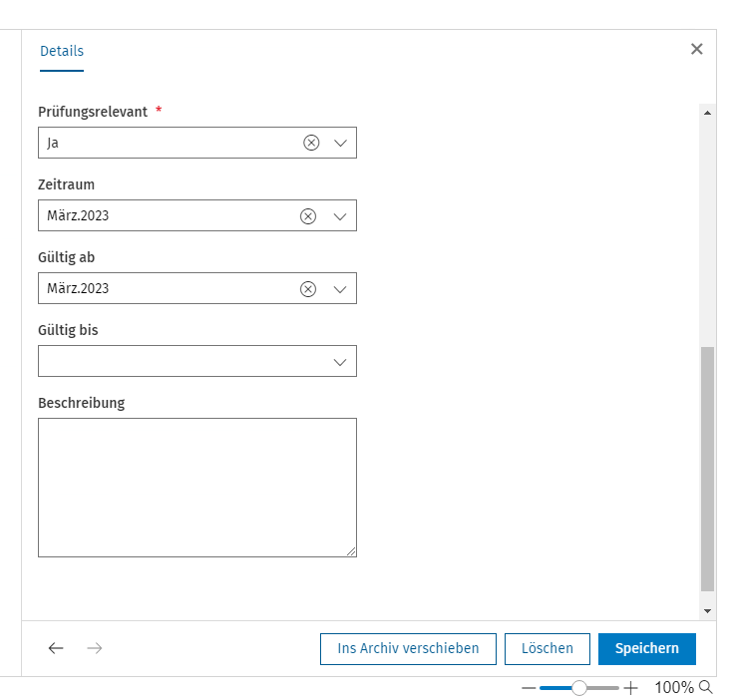Click the Löschen button
The width and height of the screenshot is (733, 700).
click(548, 648)
